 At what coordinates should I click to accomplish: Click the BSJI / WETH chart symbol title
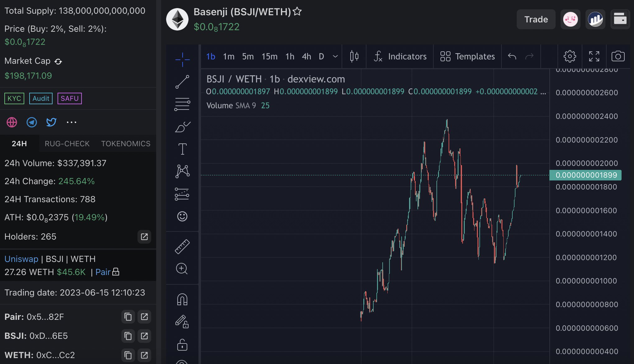tap(234, 79)
